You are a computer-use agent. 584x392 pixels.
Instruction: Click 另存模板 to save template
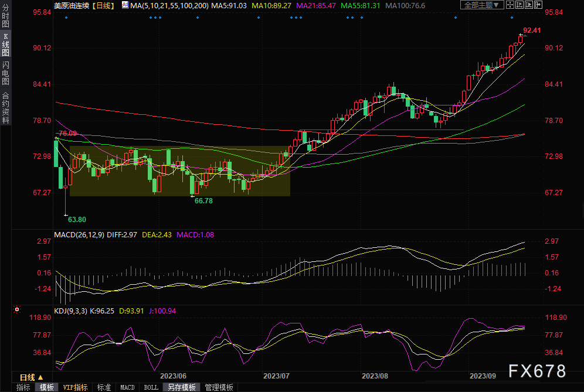(181, 387)
